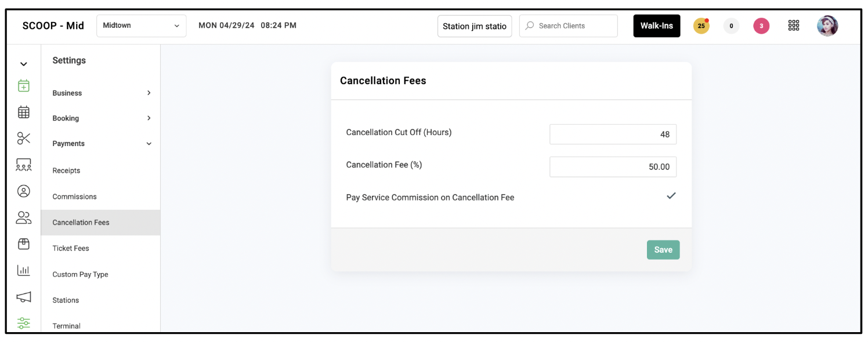Open the apps grid icon in header

(x=794, y=26)
